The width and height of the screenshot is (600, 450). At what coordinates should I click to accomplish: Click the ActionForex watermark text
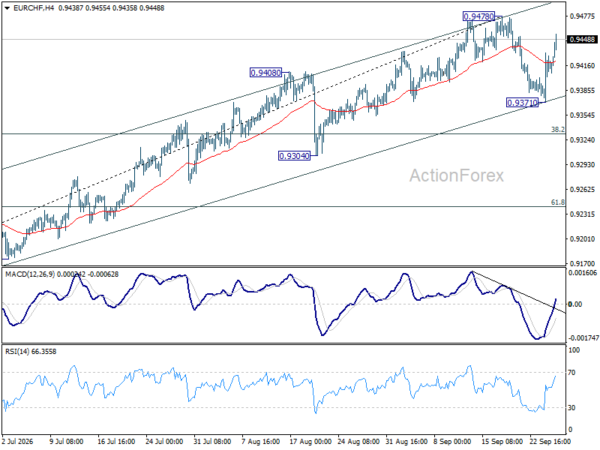click(x=457, y=176)
